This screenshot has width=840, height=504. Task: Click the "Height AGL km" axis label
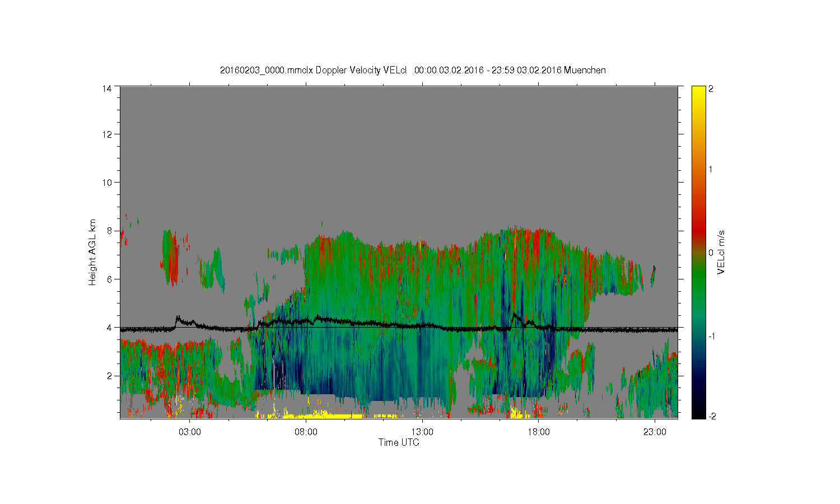point(92,252)
